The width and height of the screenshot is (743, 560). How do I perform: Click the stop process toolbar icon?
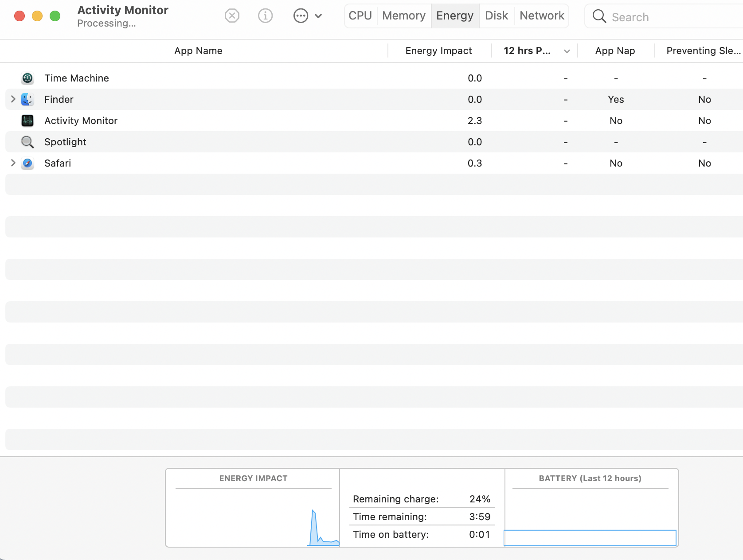[232, 16]
